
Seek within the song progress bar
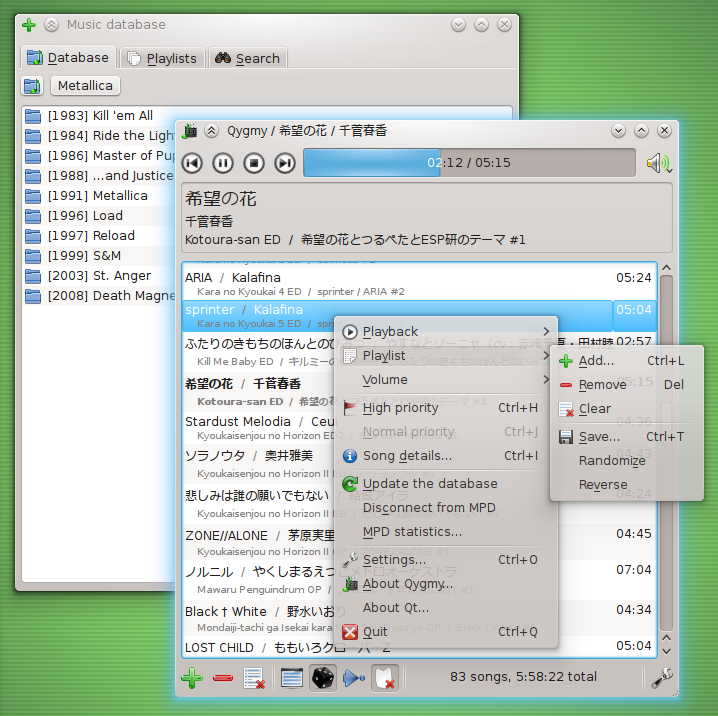tap(469, 163)
